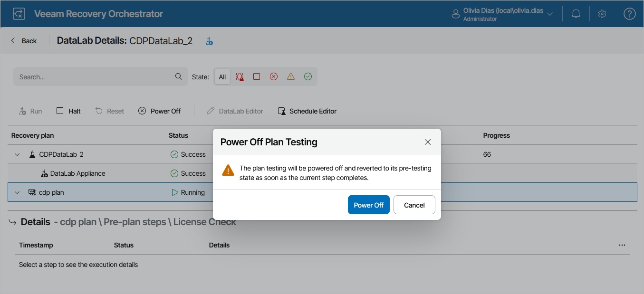The image size is (644, 294).
Task: Open the Configuration gear settings
Action: point(602,14)
